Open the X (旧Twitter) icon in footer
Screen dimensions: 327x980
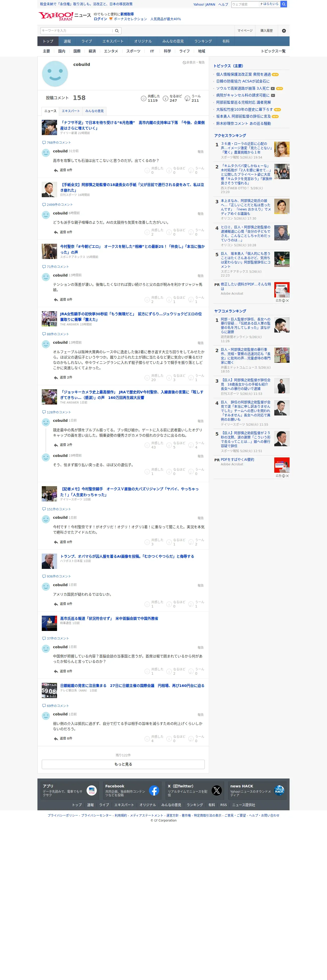pos(217,790)
